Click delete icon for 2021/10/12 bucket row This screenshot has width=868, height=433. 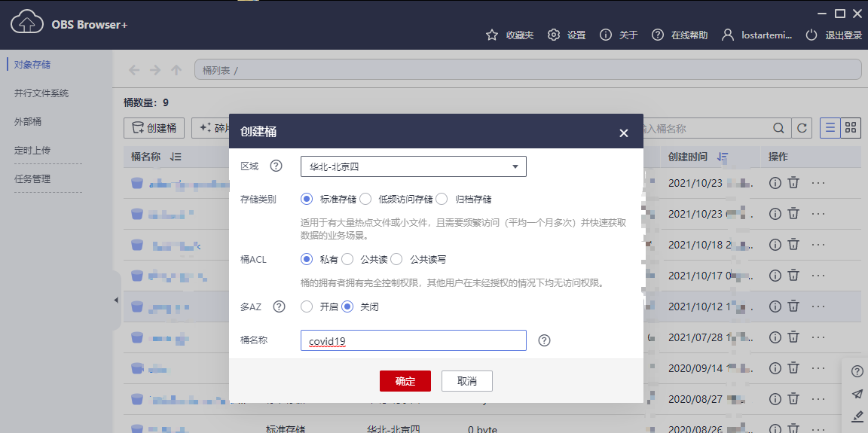pos(793,305)
